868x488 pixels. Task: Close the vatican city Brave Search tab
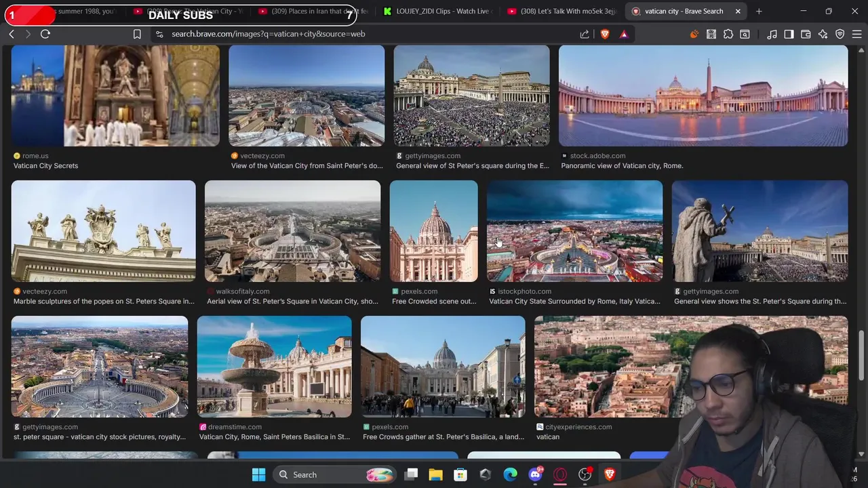(x=738, y=11)
